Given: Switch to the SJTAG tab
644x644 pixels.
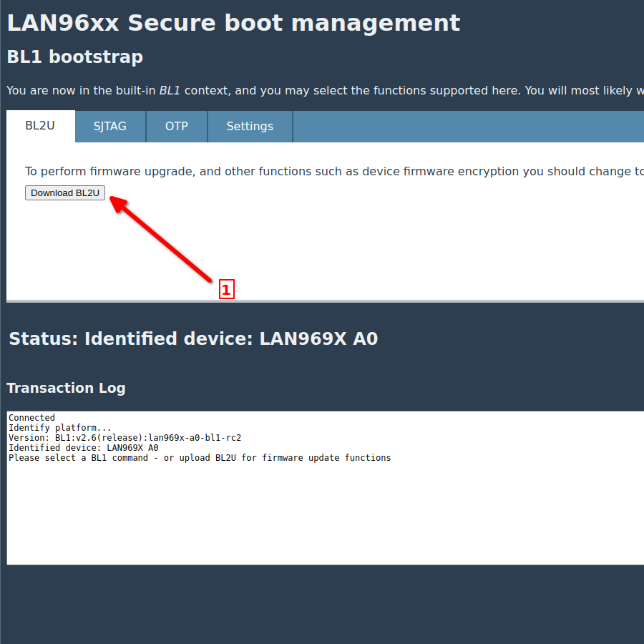Looking at the screenshot, I should point(110,126).
